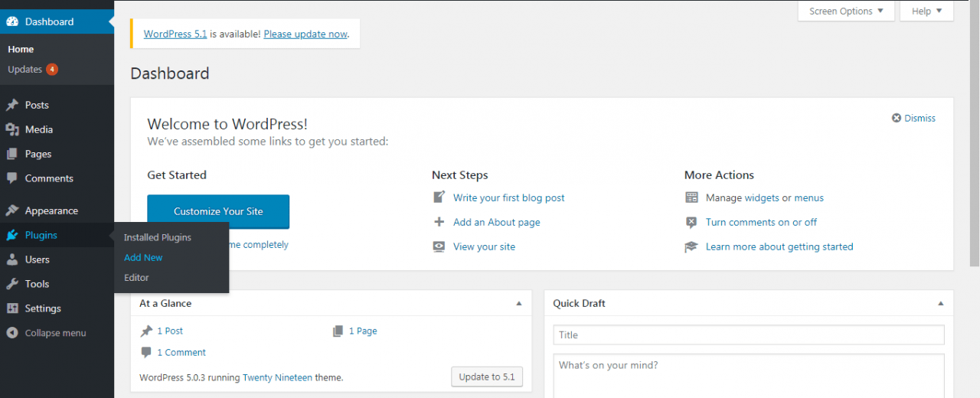Open the 1 Page link
980x398 pixels.
[363, 331]
